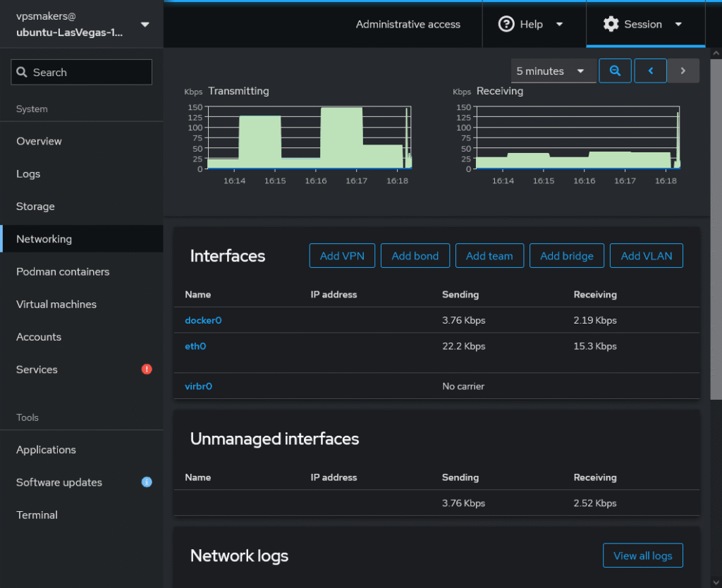Click the Add bond button
This screenshot has width=722, height=588.
415,256
